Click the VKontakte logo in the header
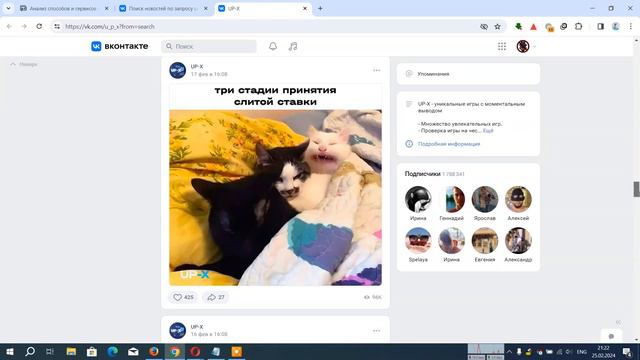640x360 pixels. [x=120, y=46]
